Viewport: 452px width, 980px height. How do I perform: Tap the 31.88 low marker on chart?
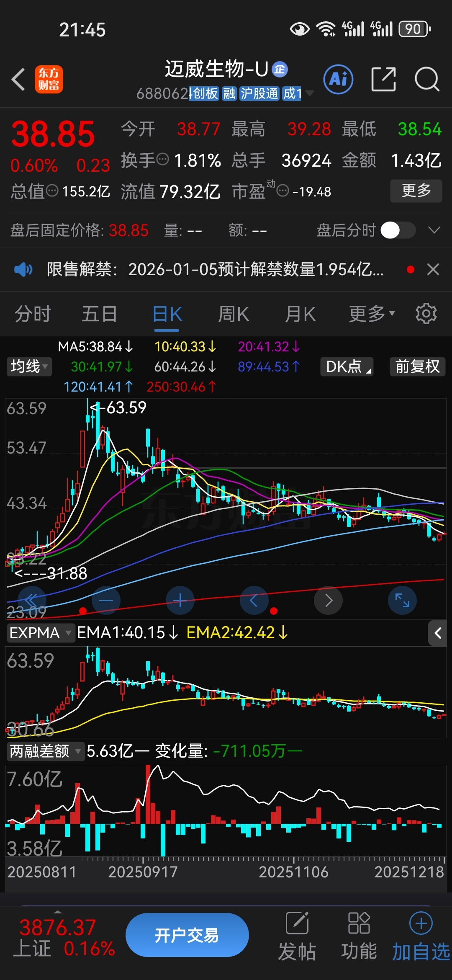(x=51, y=573)
